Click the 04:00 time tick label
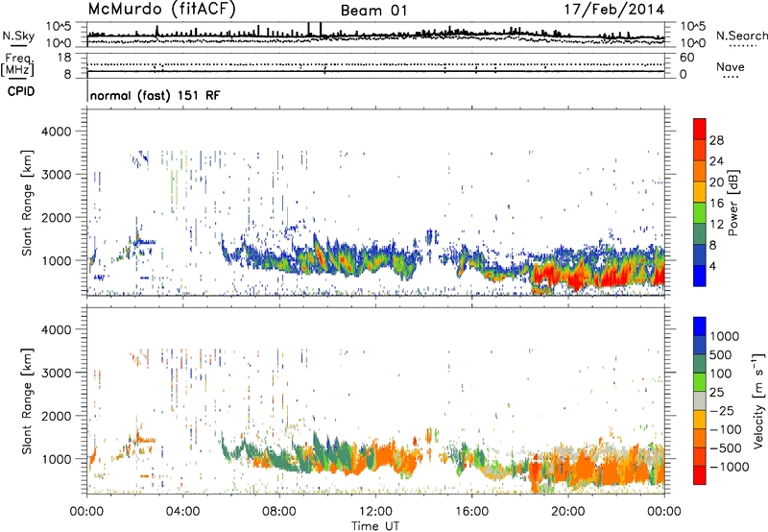Image resolution: width=768 pixels, height=532 pixels. (x=182, y=512)
